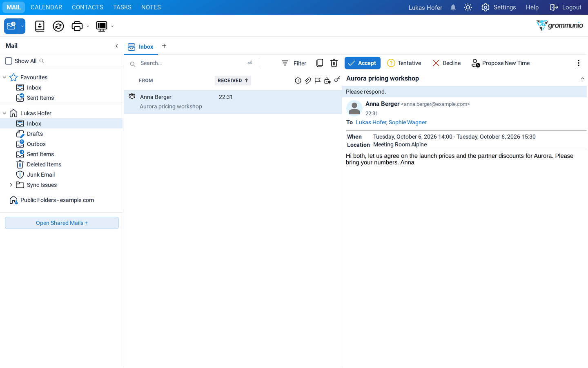Open the Filter menu

(294, 63)
